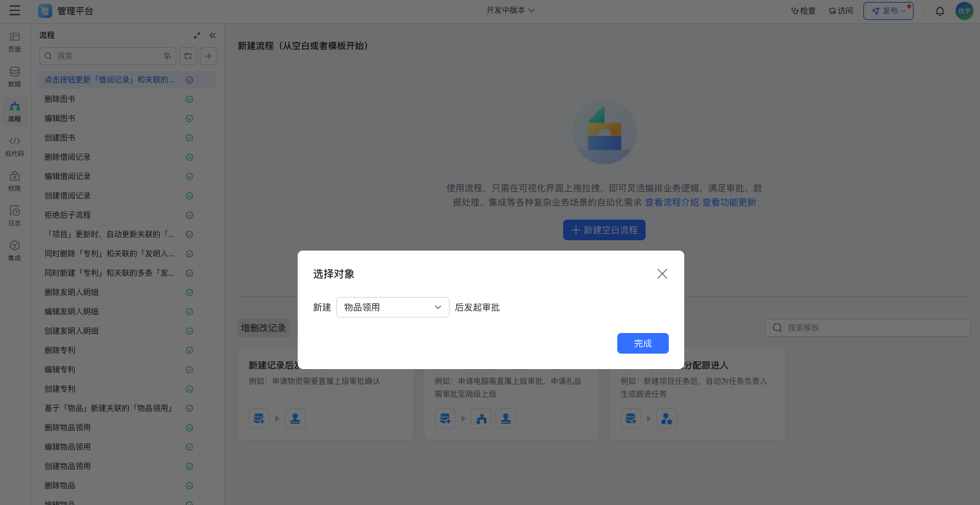Select the 删除发明人明细 flow
The width and height of the screenshot is (980, 505).
click(128, 292)
